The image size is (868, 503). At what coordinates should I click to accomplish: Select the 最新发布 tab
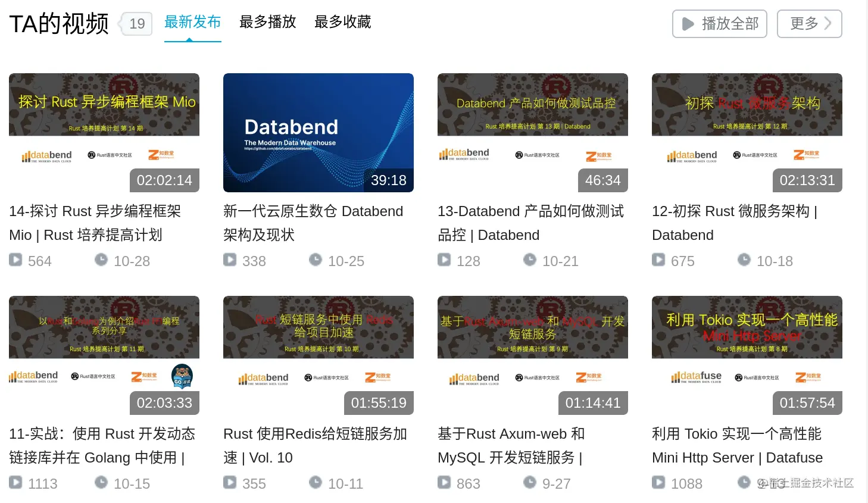193,22
